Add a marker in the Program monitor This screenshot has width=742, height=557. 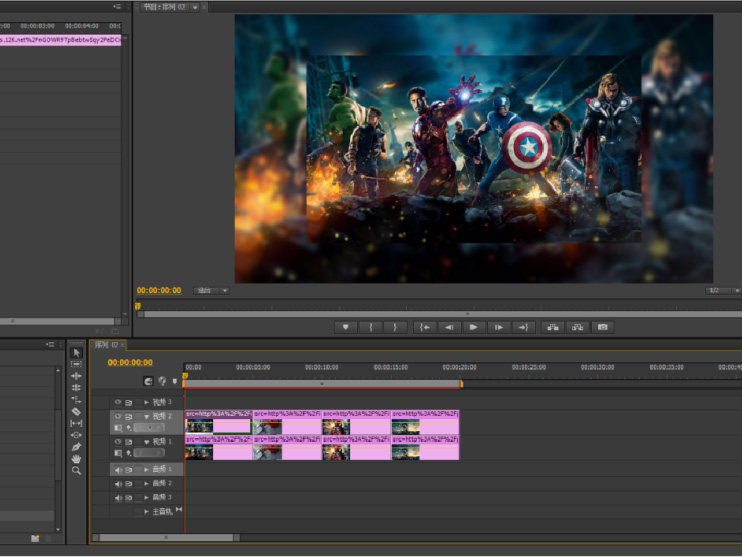click(x=345, y=327)
